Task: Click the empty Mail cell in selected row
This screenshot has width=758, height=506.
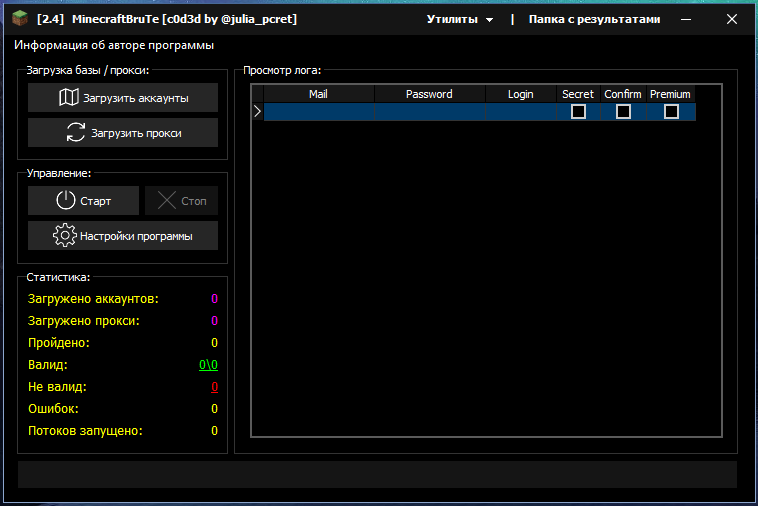Action: (319, 112)
